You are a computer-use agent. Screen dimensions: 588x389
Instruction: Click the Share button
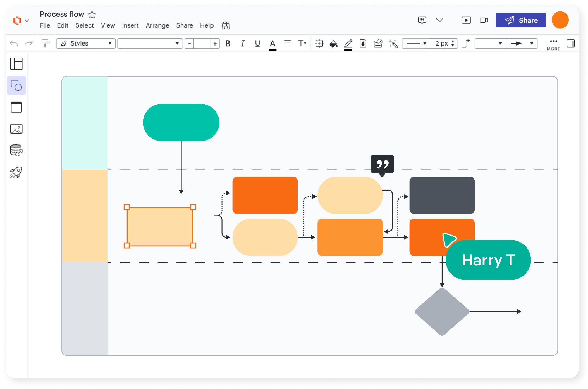pyautogui.click(x=520, y=20)
